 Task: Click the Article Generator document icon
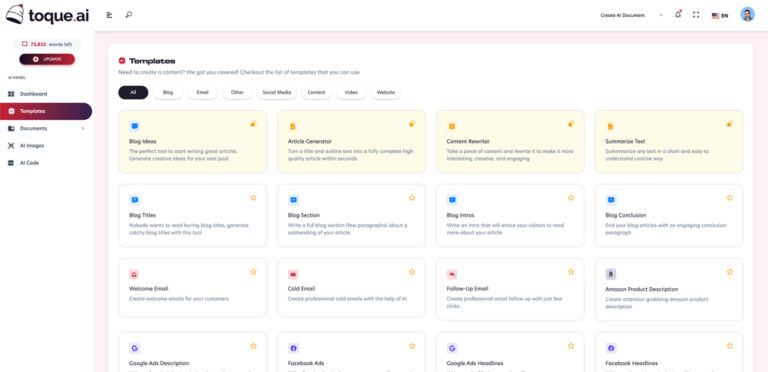[293, 126]
